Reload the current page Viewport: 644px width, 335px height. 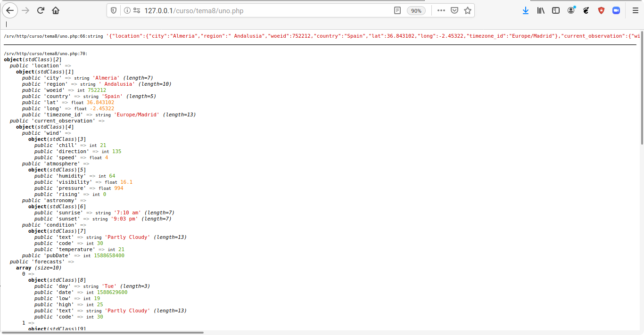tap(41, 10)
